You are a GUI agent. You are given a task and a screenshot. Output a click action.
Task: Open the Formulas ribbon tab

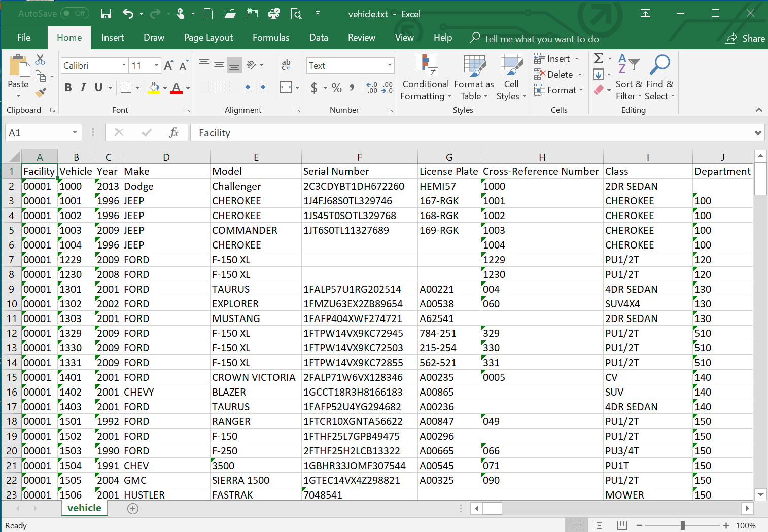point(271,38)
